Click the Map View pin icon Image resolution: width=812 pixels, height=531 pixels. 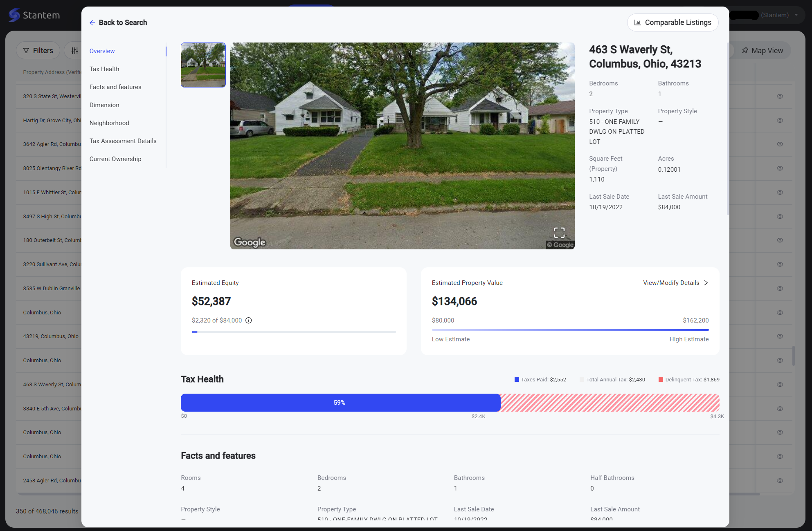745,51
